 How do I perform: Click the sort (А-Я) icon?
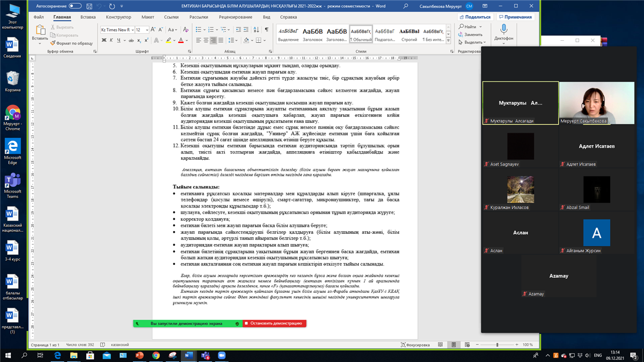point(257,29)
